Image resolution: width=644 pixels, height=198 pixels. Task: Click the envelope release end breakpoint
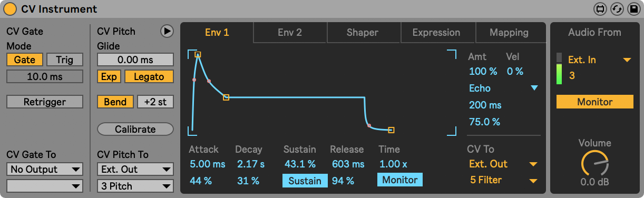pos(391,130)
